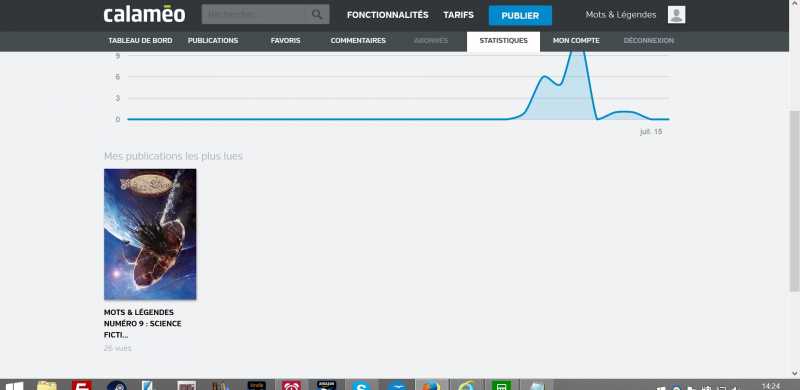800x390 pixels.
Task: Open Firefox from the taskbar
Action: click(432, 385)
